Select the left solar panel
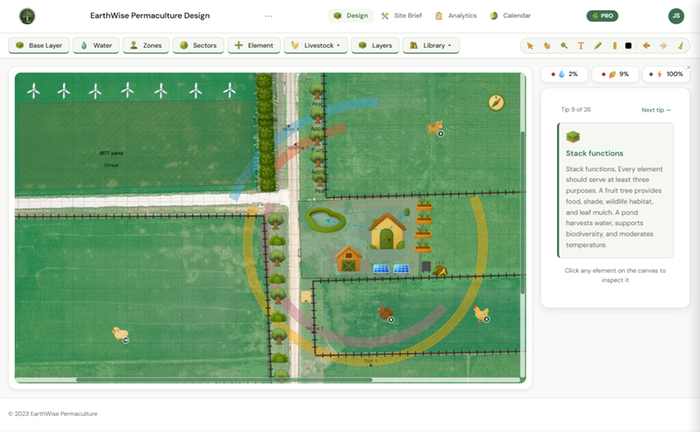Screen dimensions: 700x432 (x=381, y=269)
